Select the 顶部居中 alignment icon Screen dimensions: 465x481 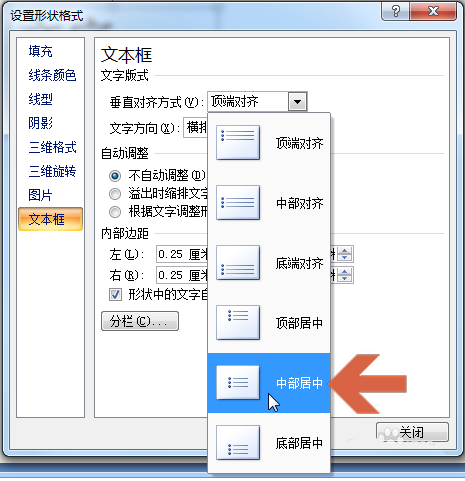[238, 322]
